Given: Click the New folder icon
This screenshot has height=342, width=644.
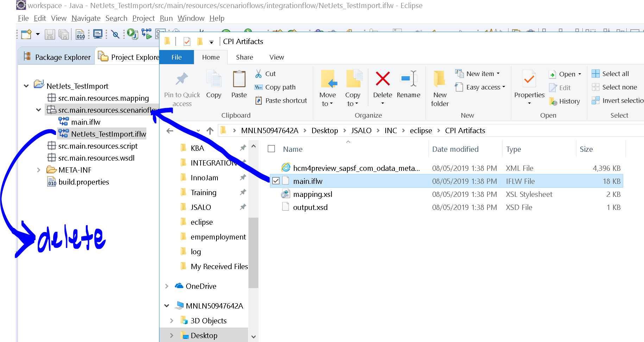Looking at the screenshot, I should click(439, 79).
